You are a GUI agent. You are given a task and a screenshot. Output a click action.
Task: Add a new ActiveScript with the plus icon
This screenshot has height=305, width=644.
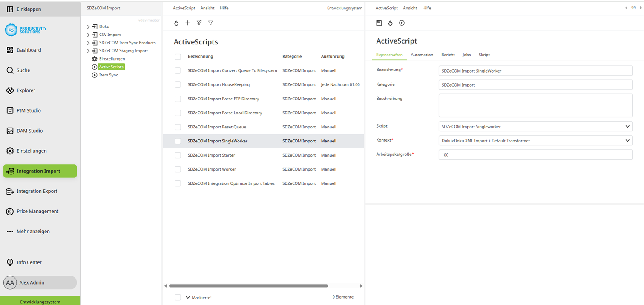pyautogui.click(x=188, y=23)
